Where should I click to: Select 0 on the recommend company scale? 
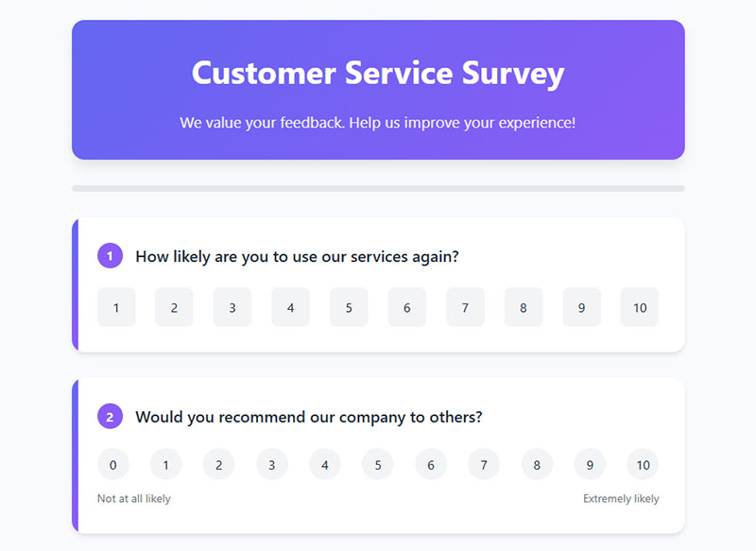113,464
